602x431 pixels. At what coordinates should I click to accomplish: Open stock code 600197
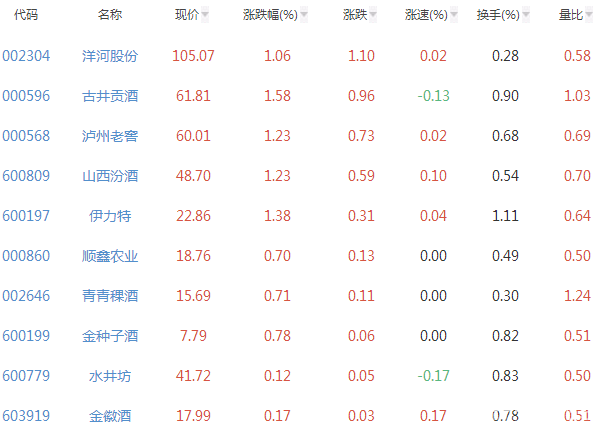point(26,216)
